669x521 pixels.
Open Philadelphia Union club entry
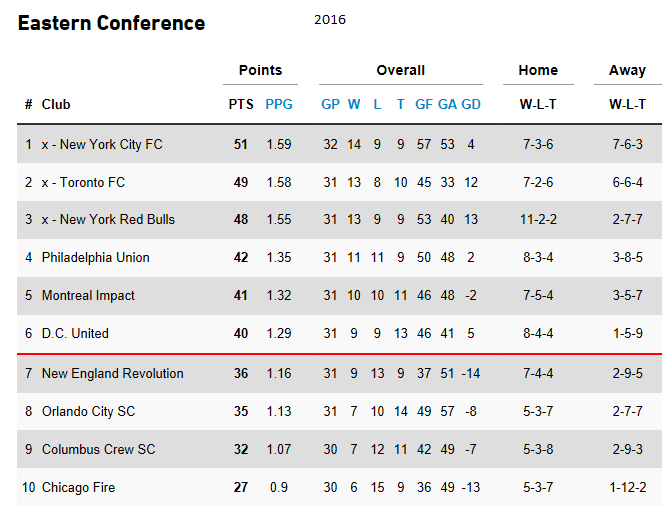[96, 257]
